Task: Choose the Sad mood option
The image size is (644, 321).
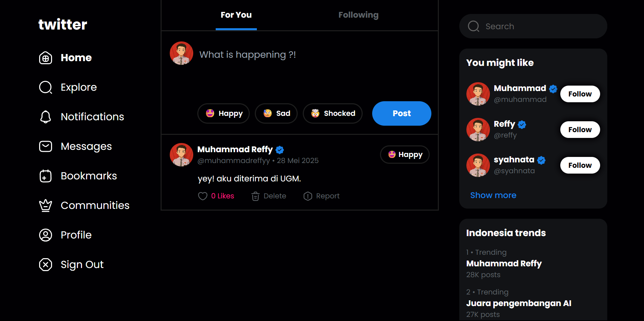Action: [x=276, y=113]
